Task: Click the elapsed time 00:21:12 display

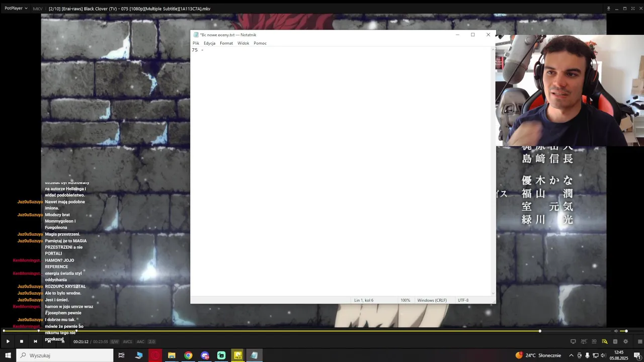Action: coord(81,342)
